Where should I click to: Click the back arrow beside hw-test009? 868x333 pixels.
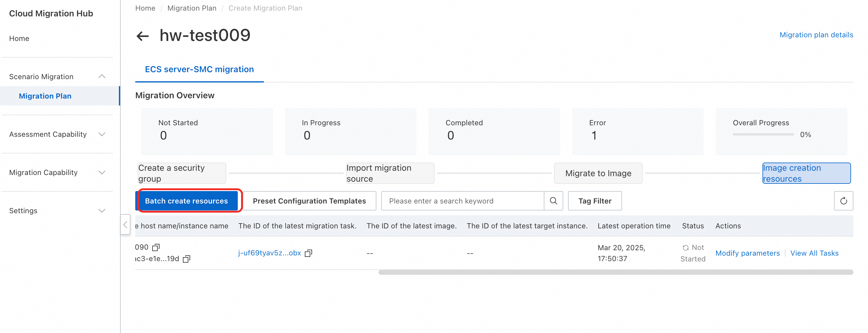click(x=143, y=36)
